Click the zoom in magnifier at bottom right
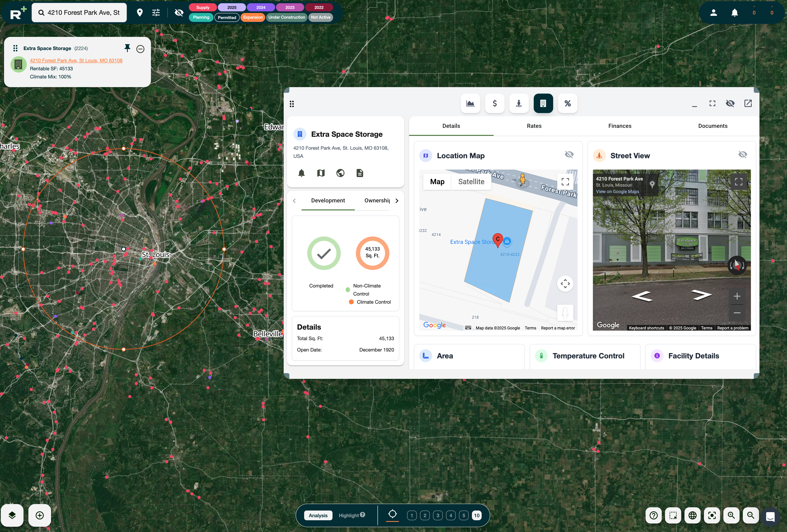787x532 pixels. pyautogui.click(x=731, y=515)
